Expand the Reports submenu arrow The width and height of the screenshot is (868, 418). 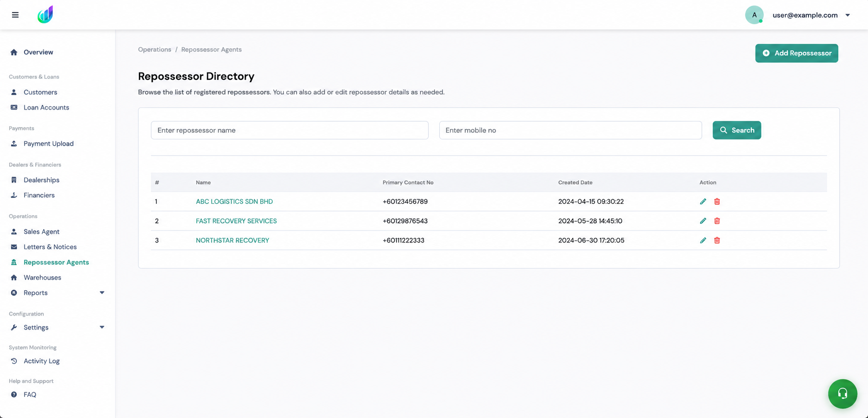coord(102,293)
